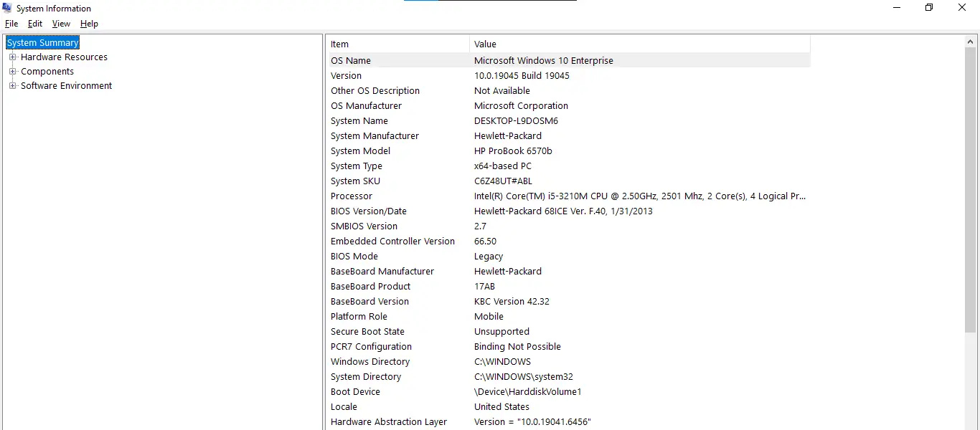Screen dimensions: 980x430
Task: Expand the Hardware Resources category
Action: (12, 57)
